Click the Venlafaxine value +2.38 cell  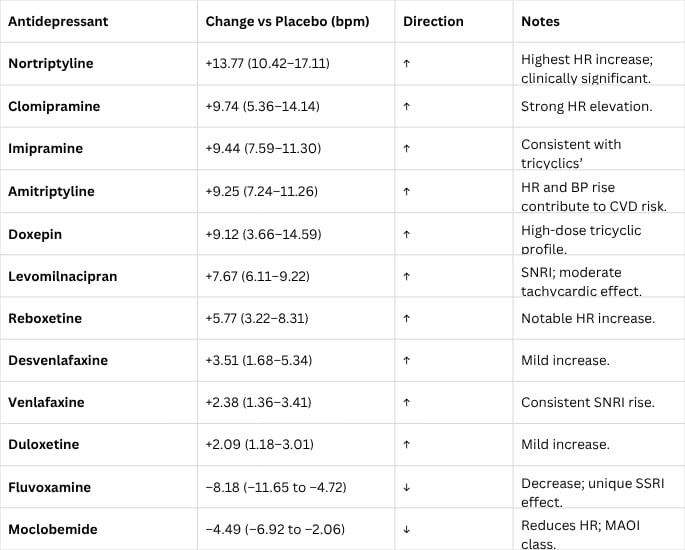258,402
